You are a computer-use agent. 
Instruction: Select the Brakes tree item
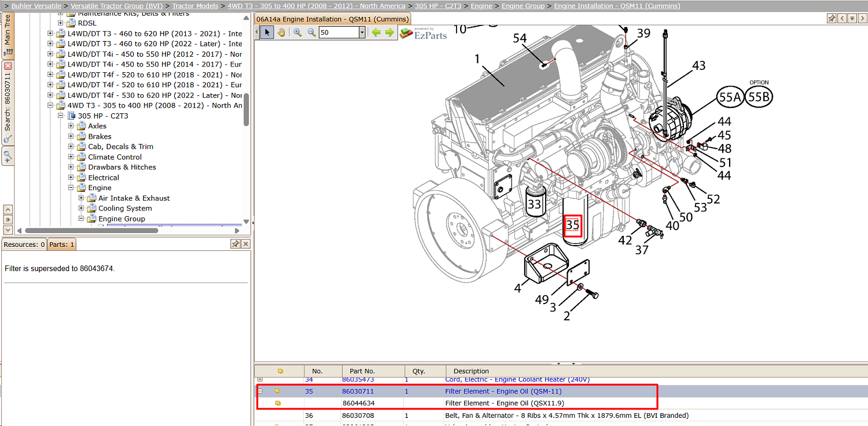(100, 136)
